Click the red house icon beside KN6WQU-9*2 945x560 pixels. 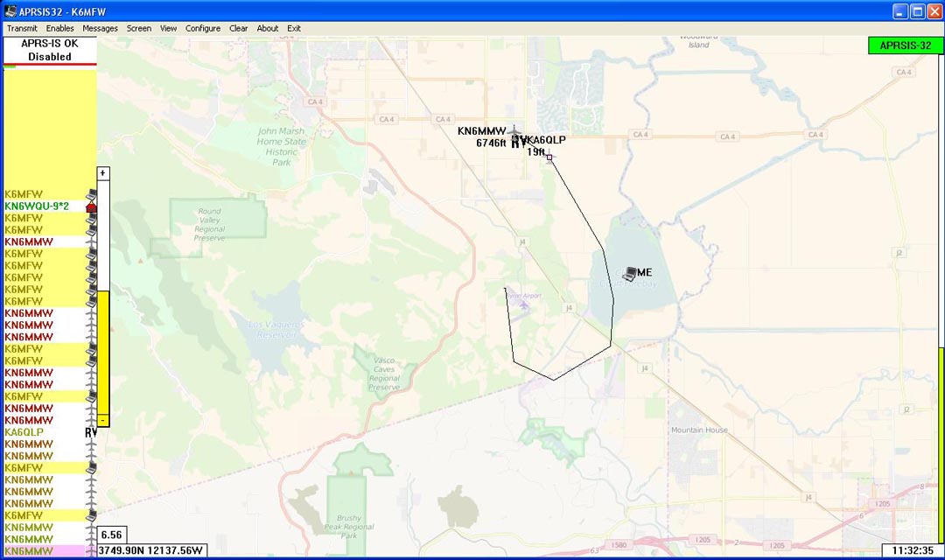(x=91, y=206)
